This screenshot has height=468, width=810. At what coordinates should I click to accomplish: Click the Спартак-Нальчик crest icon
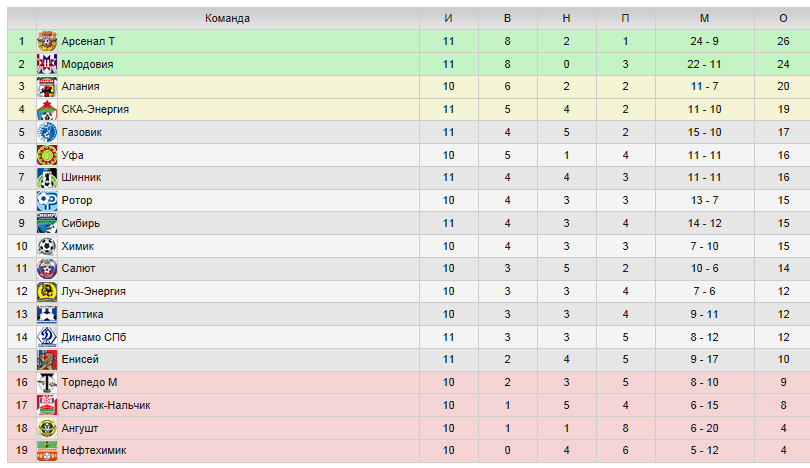point(47,405)
